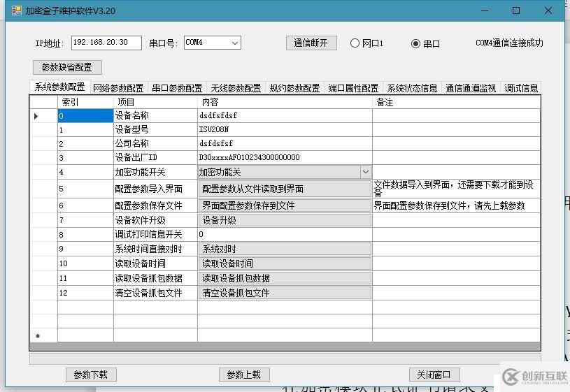570x392 pixels.
Task: Click the 参数上载 button
Action: pos(244,375)
